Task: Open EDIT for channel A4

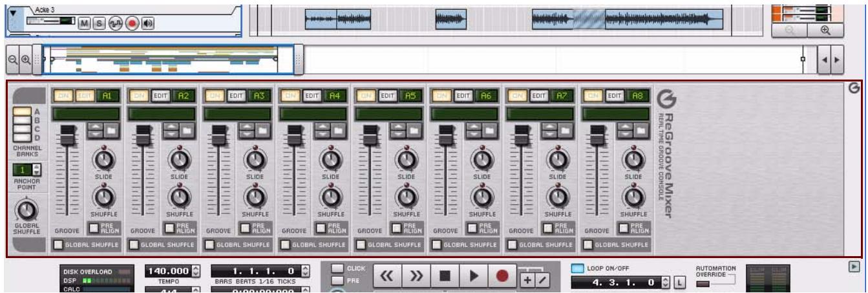Action: pos(311,95)
